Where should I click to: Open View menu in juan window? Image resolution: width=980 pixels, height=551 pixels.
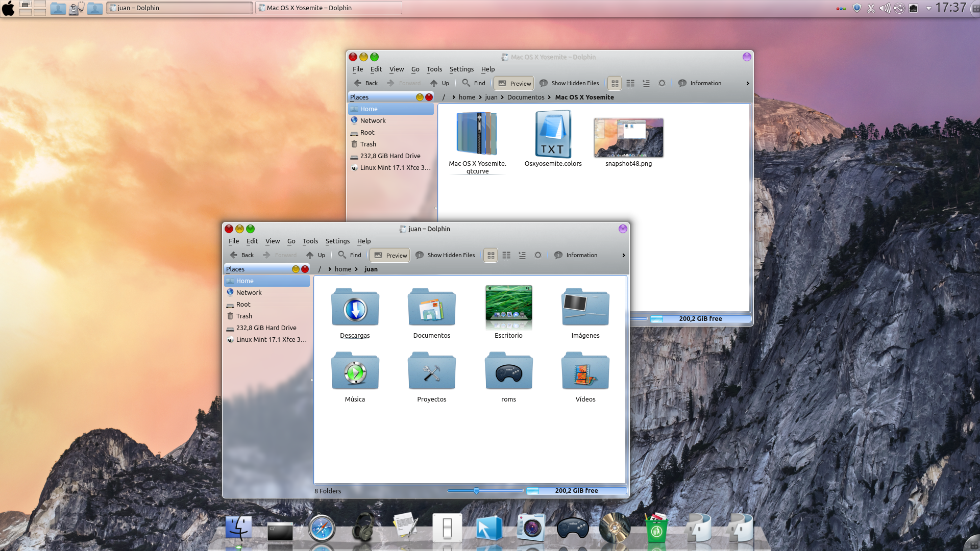273,241
